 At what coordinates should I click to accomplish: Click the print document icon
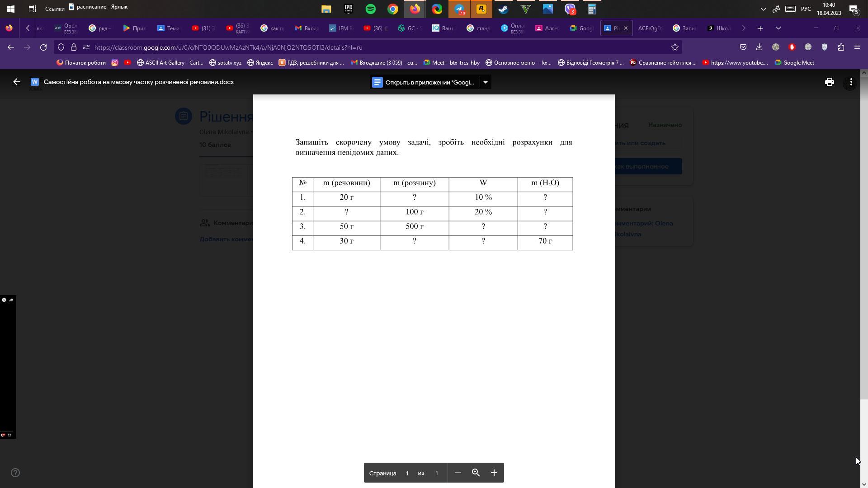coord(829,82)
